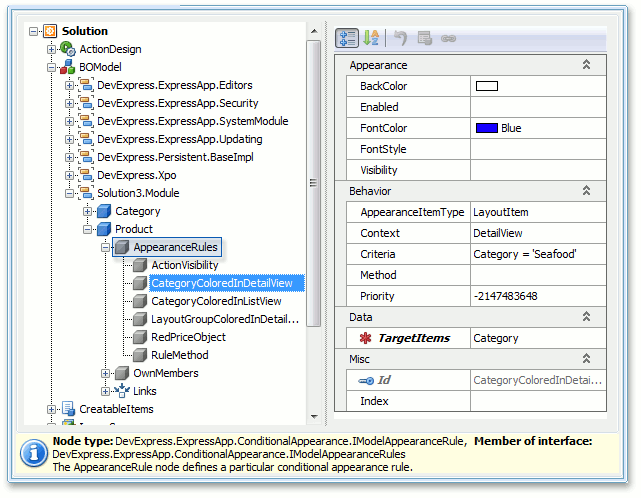Screen dimensions: 641x498
Task: Click the blue cube icon beside Category
Action: 104,211
